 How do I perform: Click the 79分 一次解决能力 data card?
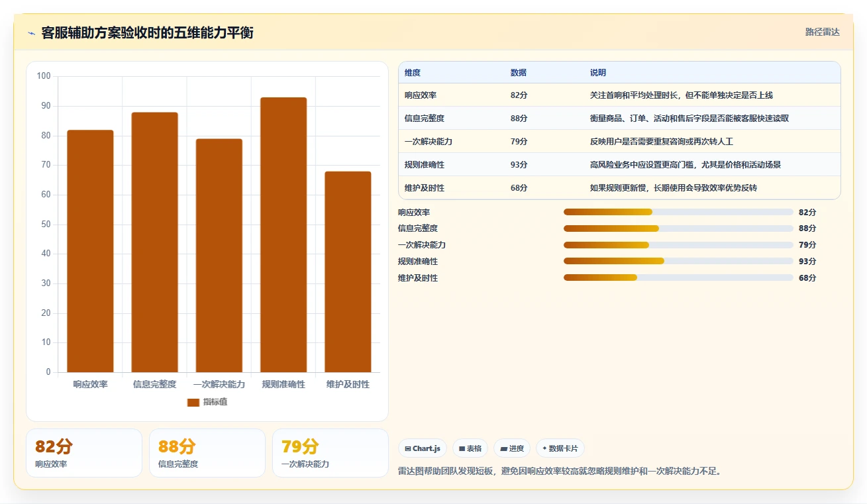(x=331, y=453)
